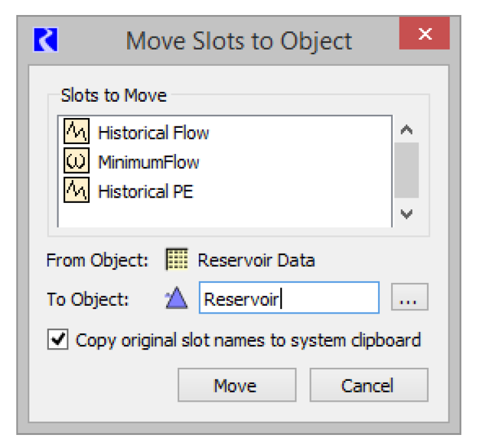Click the MinimumFlow scalar slot icon
477x448 pixels.
tap(76, 162)
